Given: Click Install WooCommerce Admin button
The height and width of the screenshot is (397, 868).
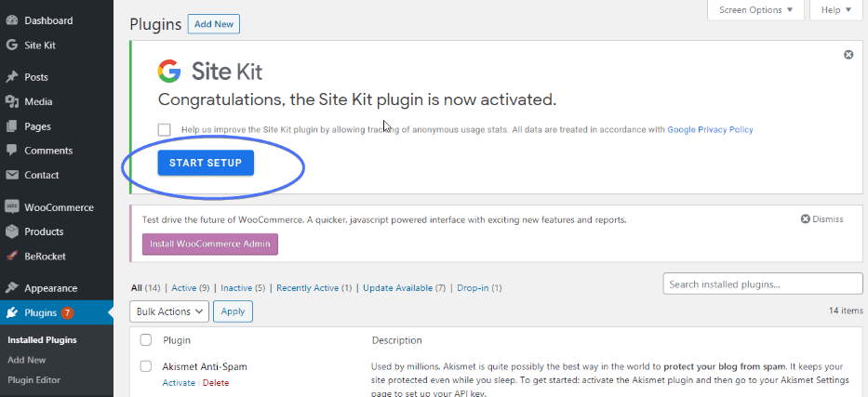Looking at the screenshot, I should click(x=210, y=244).
